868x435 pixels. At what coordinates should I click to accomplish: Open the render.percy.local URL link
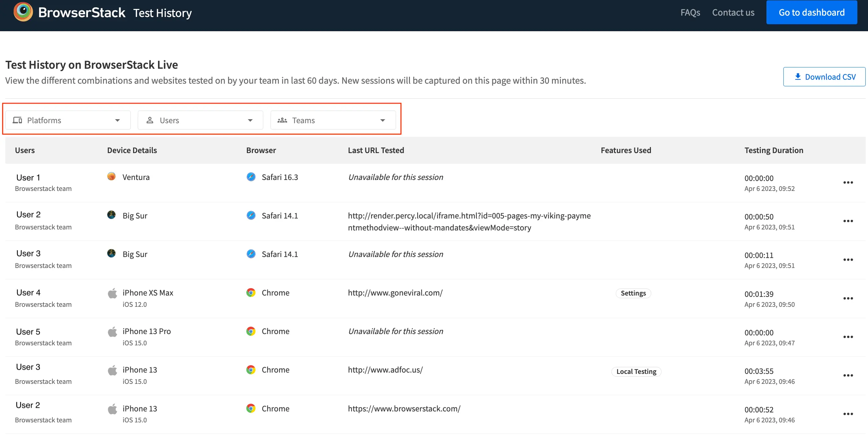click(469, 221)
